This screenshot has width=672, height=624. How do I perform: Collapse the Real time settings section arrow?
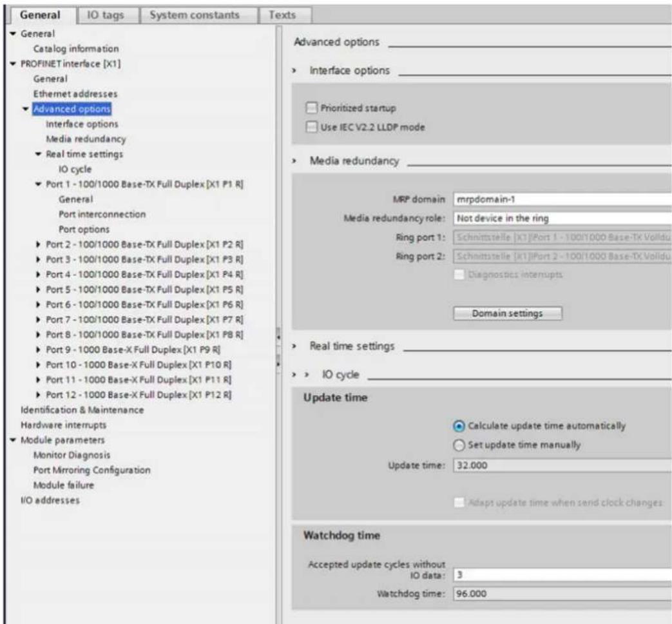[294, 346]
